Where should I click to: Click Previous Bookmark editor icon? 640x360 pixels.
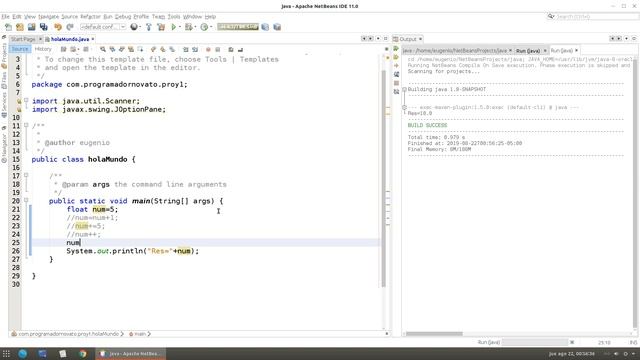(153, 49)
